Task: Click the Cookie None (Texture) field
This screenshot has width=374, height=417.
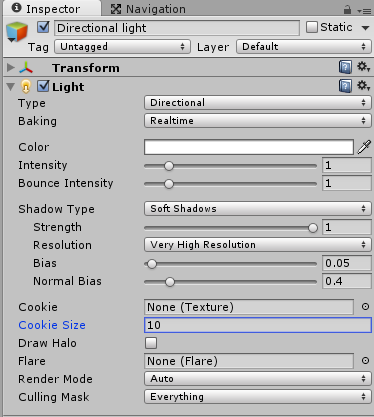Action: [x=249, y=307]
